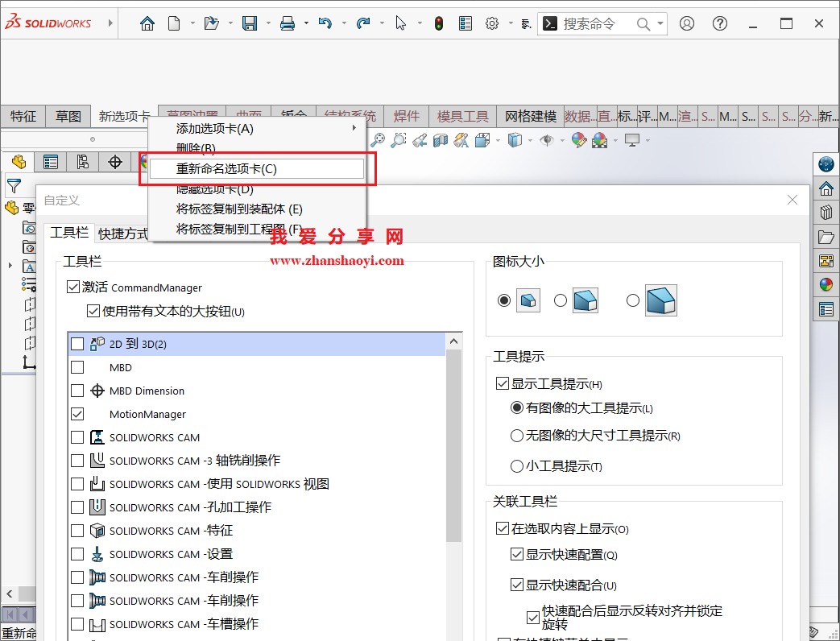
Task: Enable the MBD Dimension toolbar checkbox
Action: [x=77, y=391]
